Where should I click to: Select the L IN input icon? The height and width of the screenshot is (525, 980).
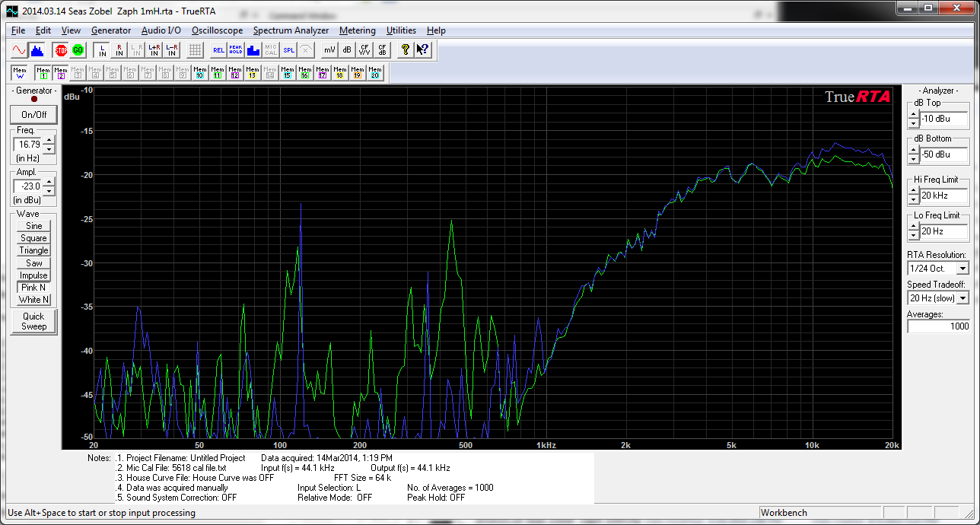pos(103,50)
